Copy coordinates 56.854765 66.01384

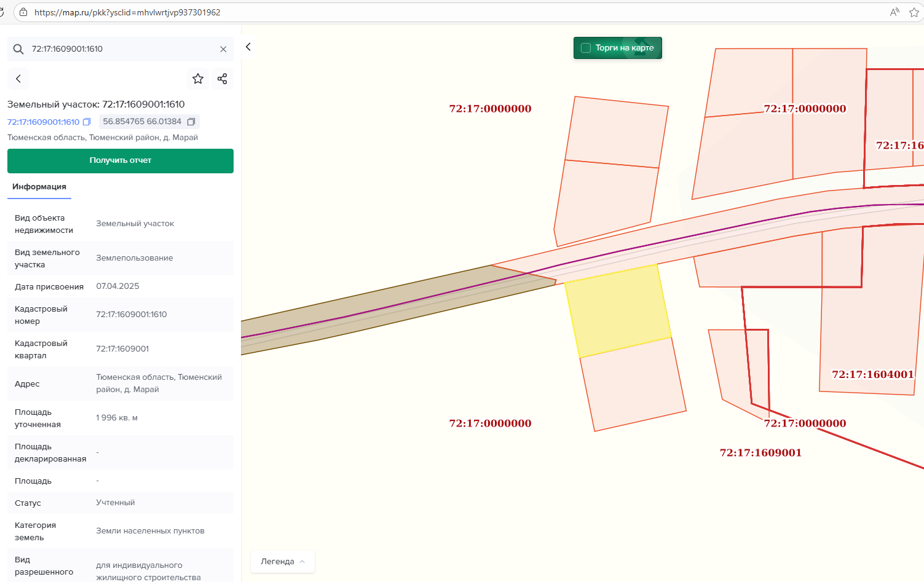click(191, 122)
